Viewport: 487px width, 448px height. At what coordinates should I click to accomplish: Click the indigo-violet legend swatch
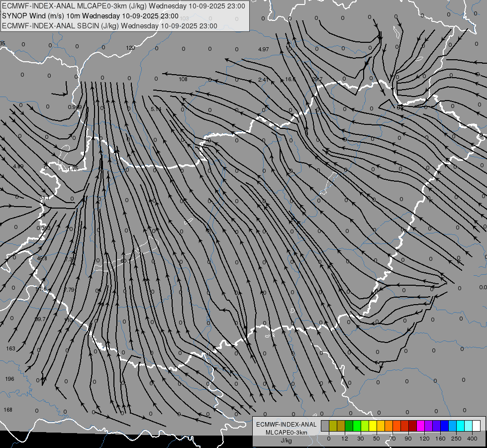[437, 426]
